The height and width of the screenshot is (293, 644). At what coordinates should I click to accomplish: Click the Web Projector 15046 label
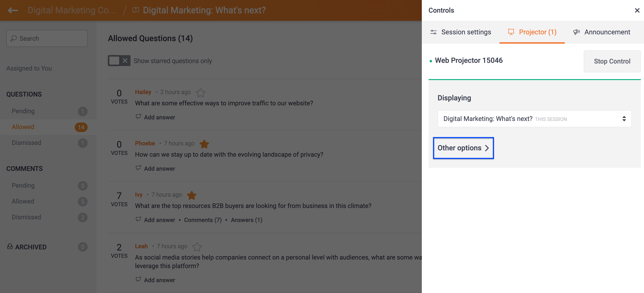coord(469,61)
